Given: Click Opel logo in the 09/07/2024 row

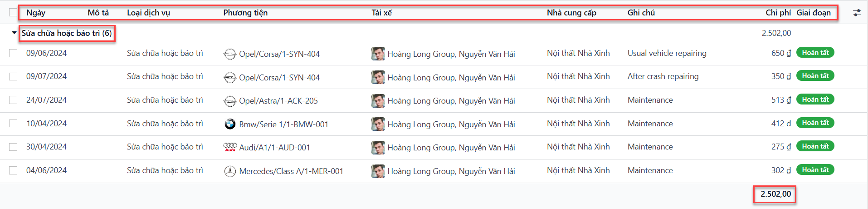Looking at the screenshot, I should click(x=230, y=78).
